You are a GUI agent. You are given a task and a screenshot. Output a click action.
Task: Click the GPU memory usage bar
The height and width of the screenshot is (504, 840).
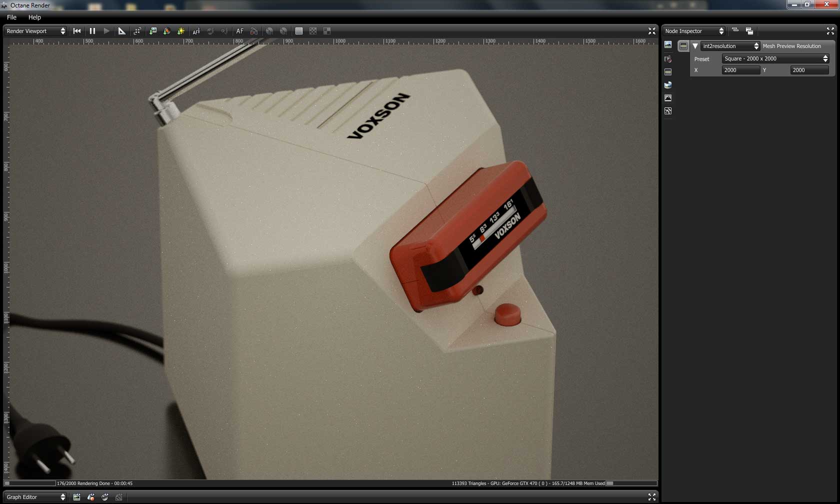(631, 483)
